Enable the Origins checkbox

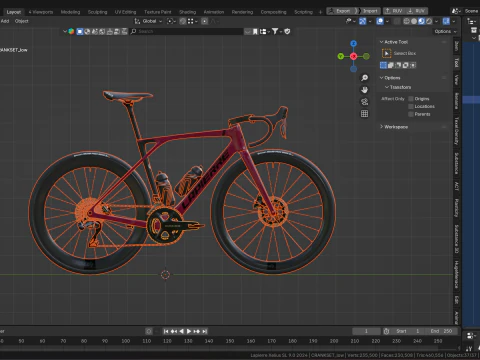point(411,99)
